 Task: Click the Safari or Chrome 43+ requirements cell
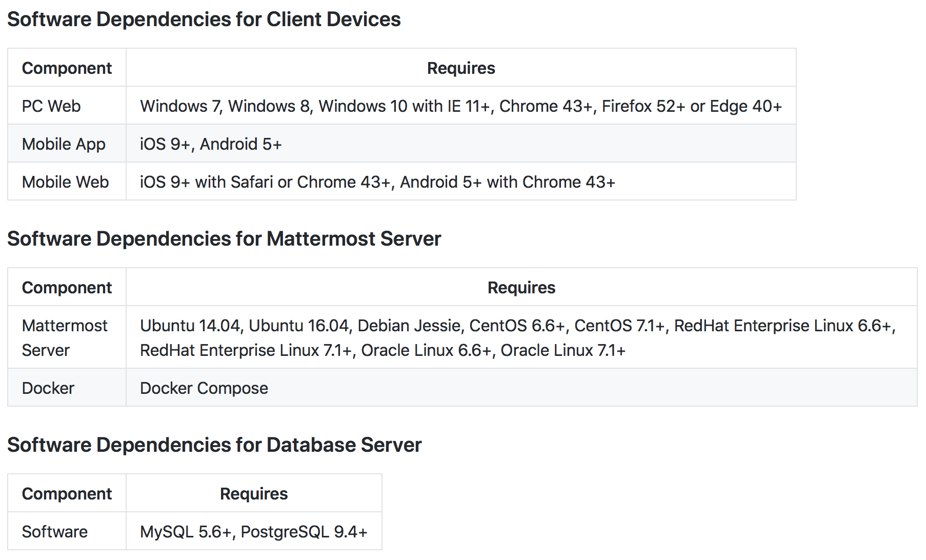tap(377, 182)
